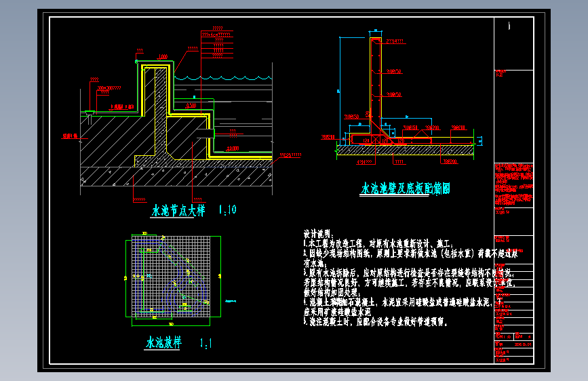
Task: Click the "水池节点大样" drawing title
Action: [x=178, y=210]
